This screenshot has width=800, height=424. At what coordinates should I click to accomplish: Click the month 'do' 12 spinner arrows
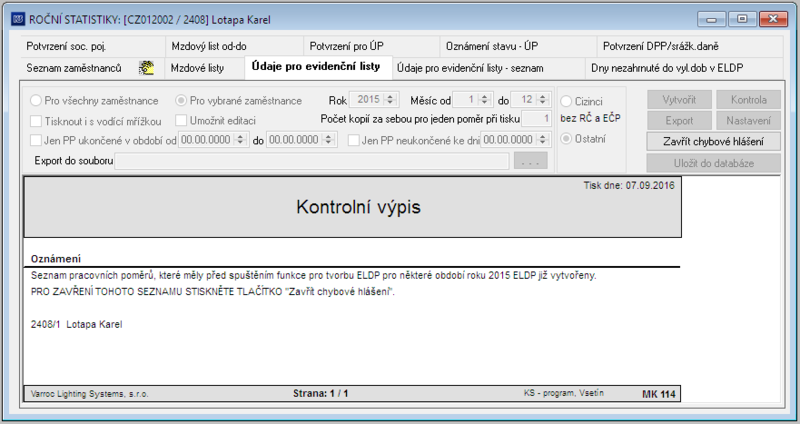(x=543, y=99)
